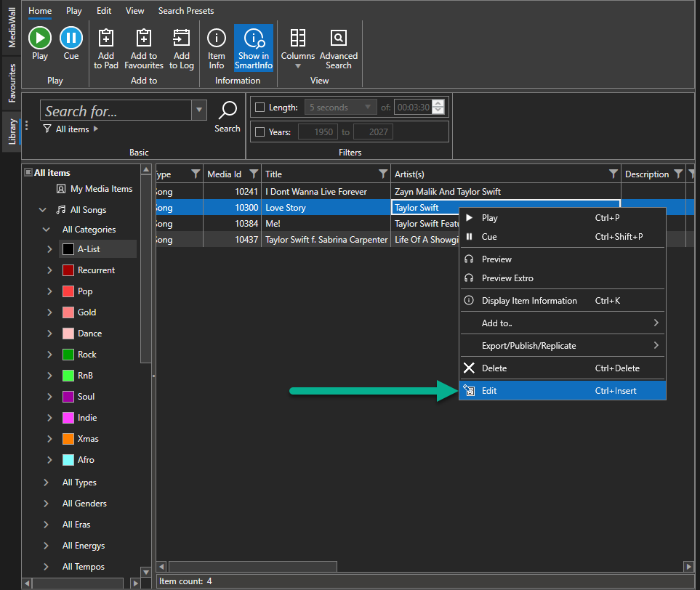
Task: Open the View ribbon tab
Action: (x=134, y=11)
